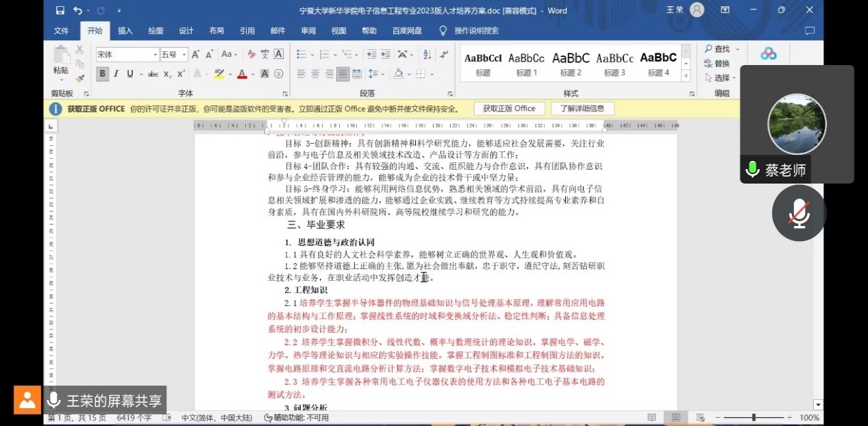Click the enclosed character circle icon

[279, 74]
